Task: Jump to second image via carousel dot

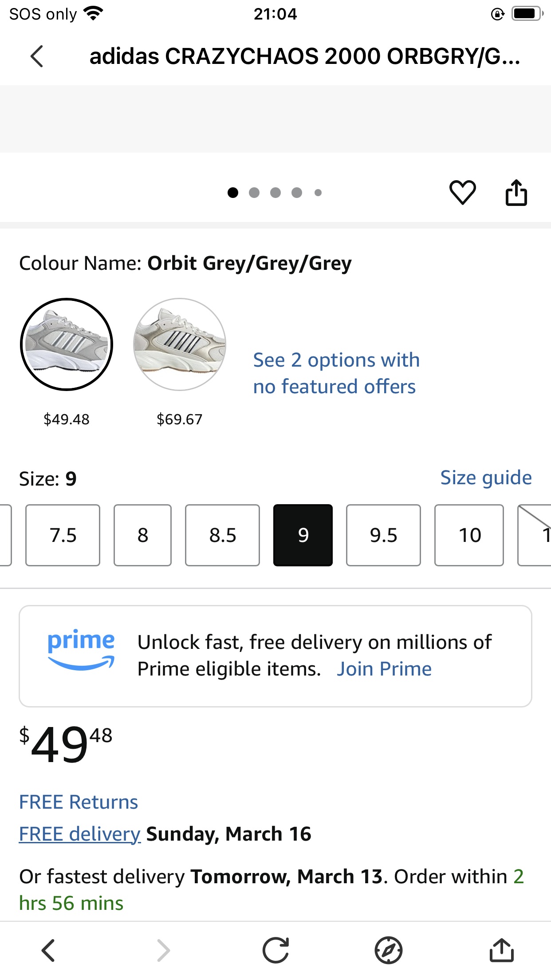Action: click(x=254, y=193)
